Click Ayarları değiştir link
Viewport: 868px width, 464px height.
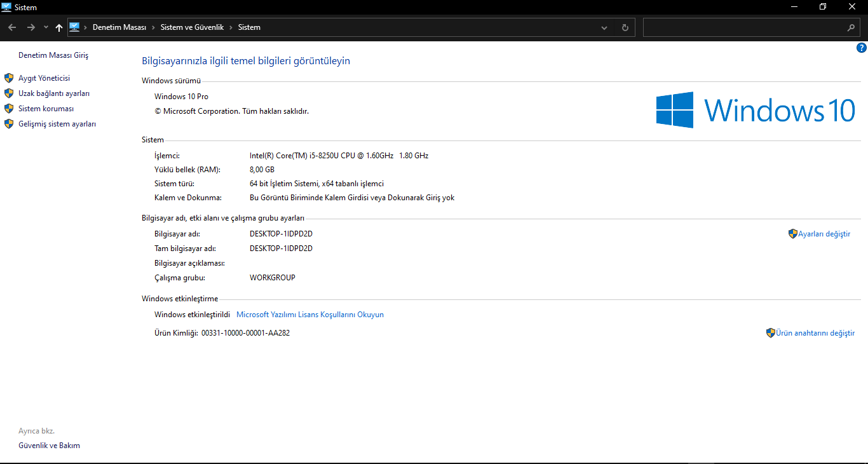824,234
